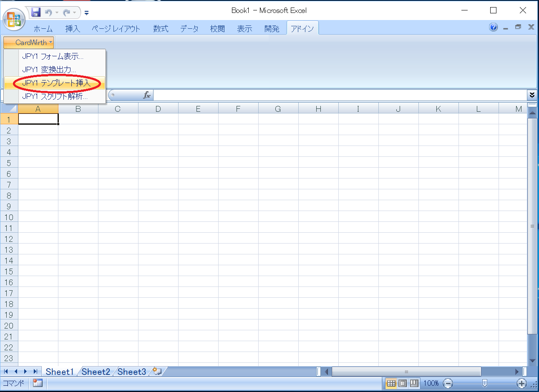
Task: Choose JPY1 スクリプト解析... from the menu
Action: [55, 96]
